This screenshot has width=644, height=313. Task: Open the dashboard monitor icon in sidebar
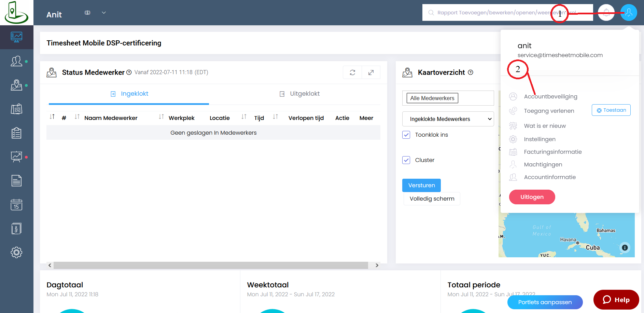(x=16, y=37)
